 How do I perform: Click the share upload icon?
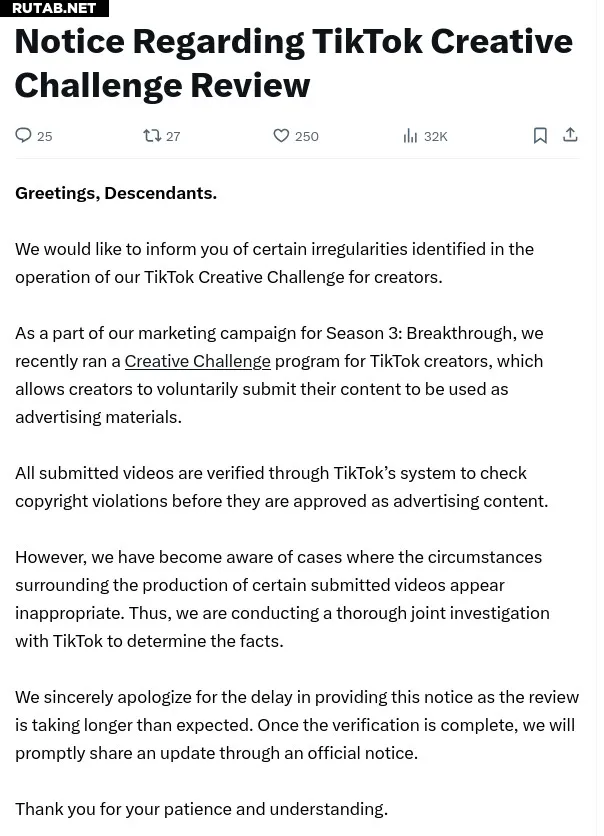[x=570, y=135]
